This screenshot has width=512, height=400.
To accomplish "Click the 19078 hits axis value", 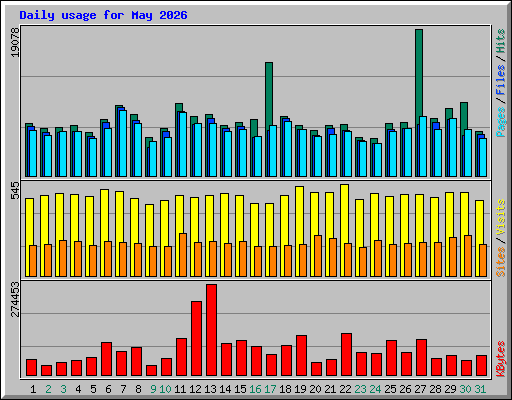I will point(15,42).
